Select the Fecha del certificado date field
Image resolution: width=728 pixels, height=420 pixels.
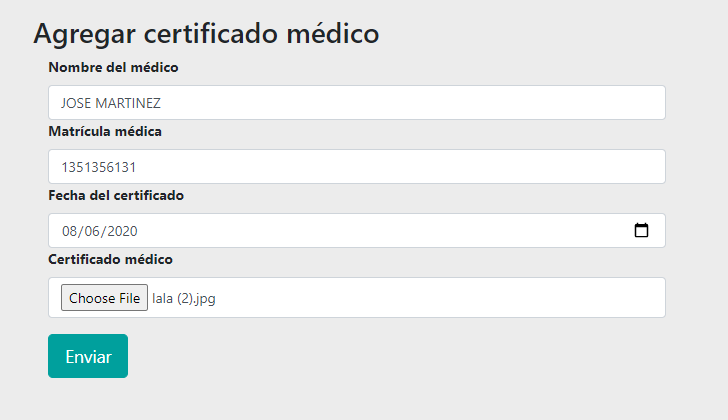[357, 231]
